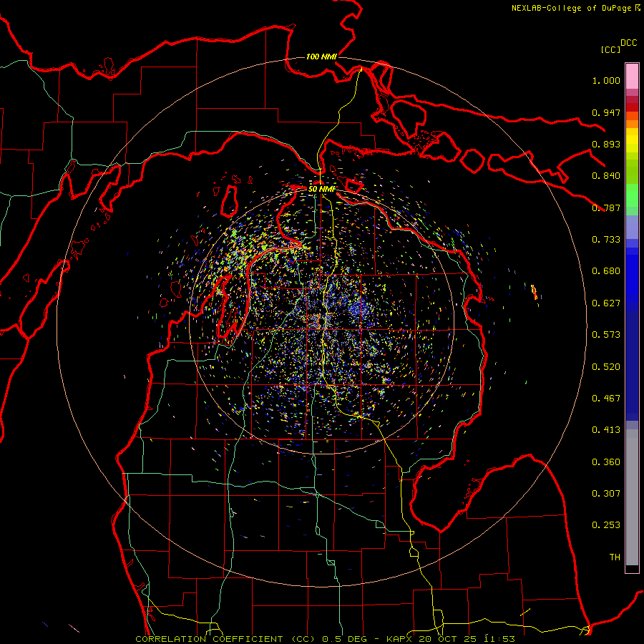644x644 pixels.
Task: Click the 0.893 color scale value
Action: tap(606, 144)
